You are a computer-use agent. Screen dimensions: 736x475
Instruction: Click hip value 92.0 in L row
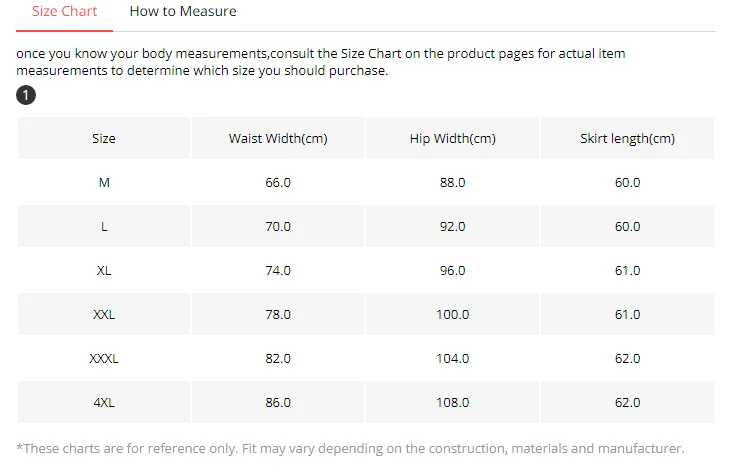click(452, 227)
